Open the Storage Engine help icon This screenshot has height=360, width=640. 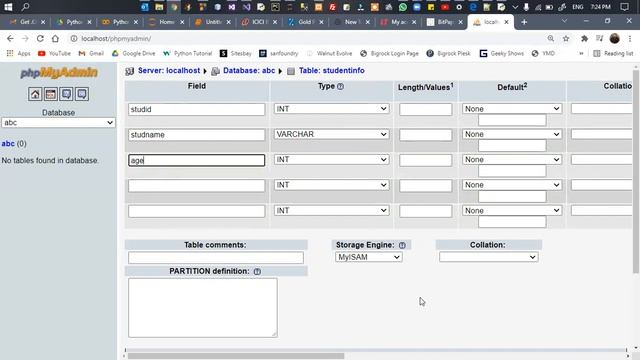pos(402,245)
